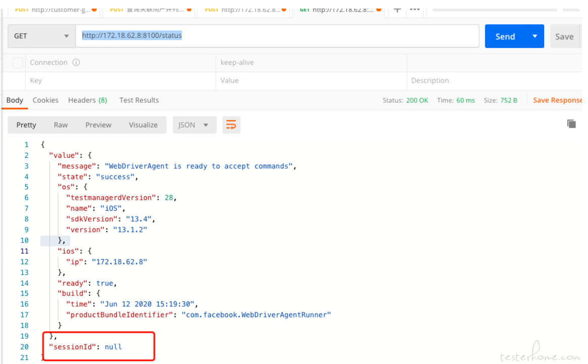
Task: Show Connection header info icon
Action: 76,63
